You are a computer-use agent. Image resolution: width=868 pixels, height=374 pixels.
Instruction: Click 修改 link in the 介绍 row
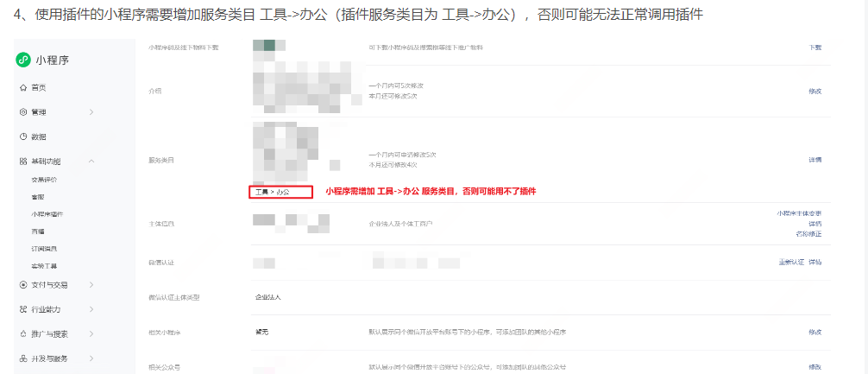(815, 92)
